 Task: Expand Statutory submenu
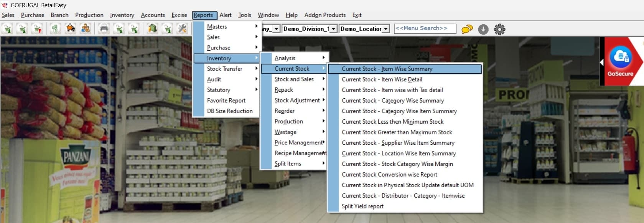(227, 90)
